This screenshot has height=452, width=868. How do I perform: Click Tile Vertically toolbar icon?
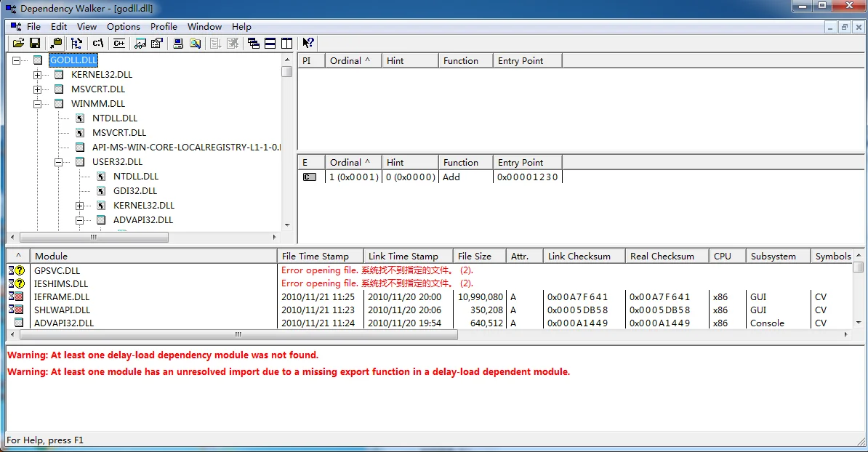pos(286,43)
